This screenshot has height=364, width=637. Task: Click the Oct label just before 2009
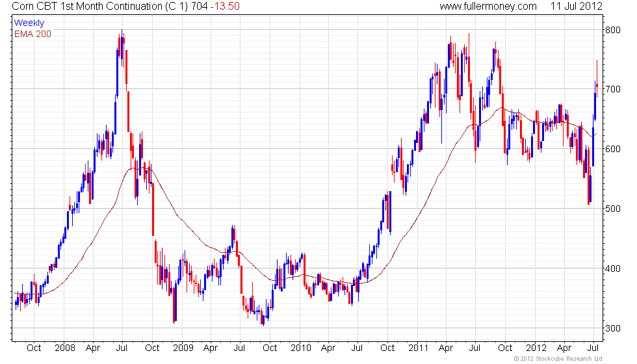152,348
